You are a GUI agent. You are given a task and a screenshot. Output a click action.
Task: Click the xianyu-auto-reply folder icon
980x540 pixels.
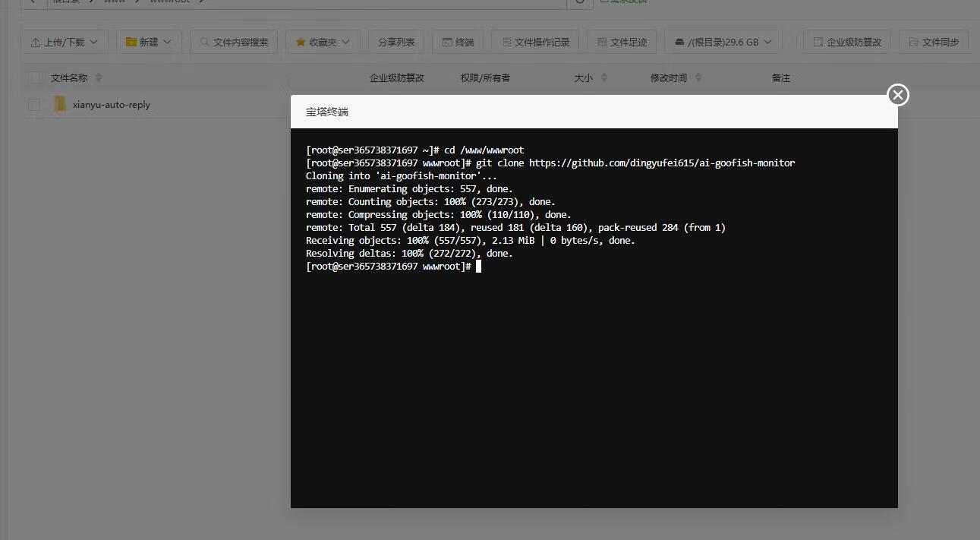[x=60, y=104]
